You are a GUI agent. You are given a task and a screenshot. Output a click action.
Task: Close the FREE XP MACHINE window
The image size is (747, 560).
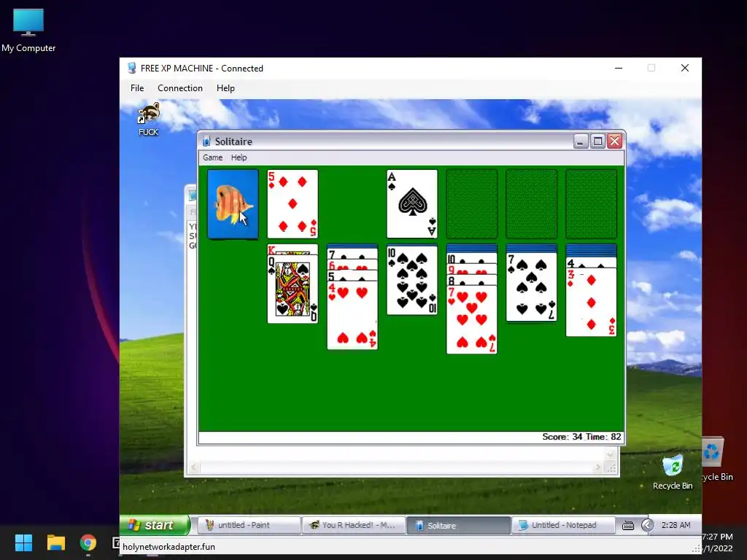684,68
